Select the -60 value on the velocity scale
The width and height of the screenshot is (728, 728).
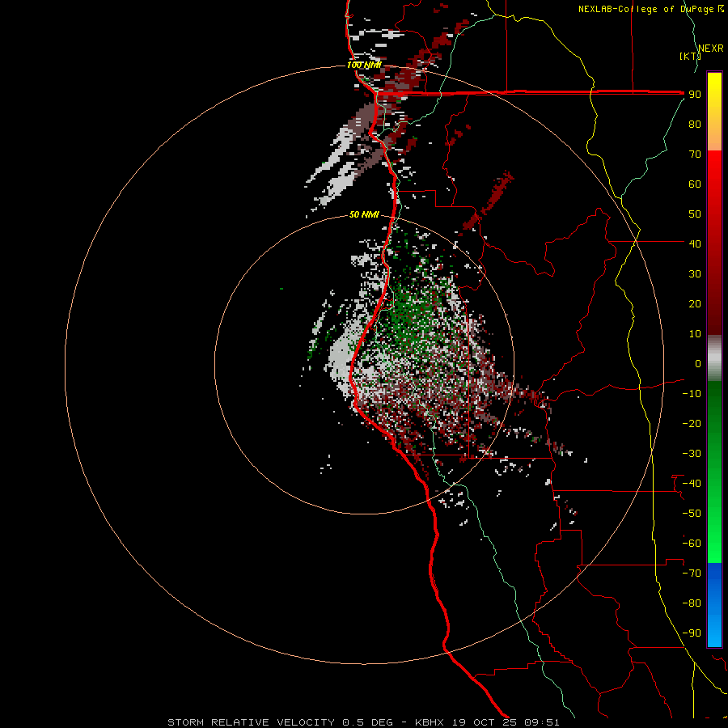692,544
